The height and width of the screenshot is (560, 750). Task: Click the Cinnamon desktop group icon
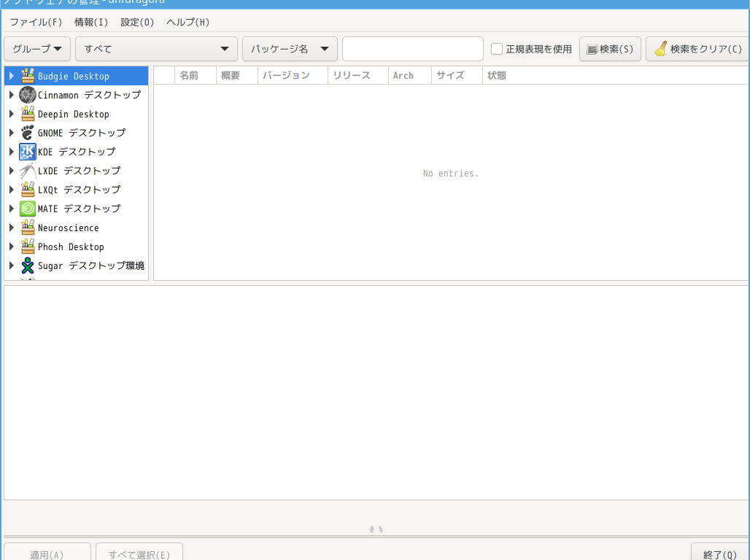tap(28, 95)
